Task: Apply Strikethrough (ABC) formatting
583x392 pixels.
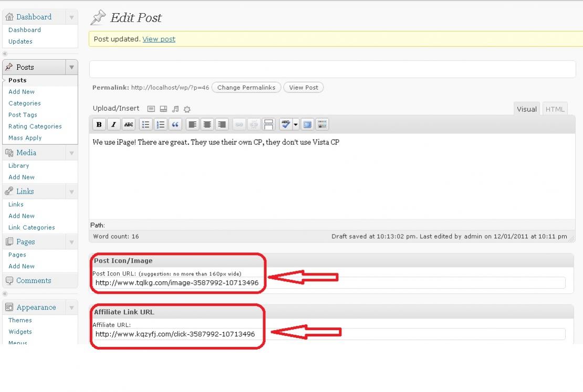Action: pyautogui.click(x=129, y=124)
